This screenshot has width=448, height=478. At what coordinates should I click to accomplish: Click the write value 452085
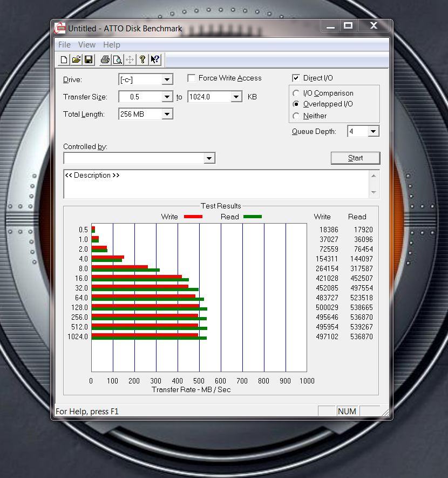(x=327, y=288)
